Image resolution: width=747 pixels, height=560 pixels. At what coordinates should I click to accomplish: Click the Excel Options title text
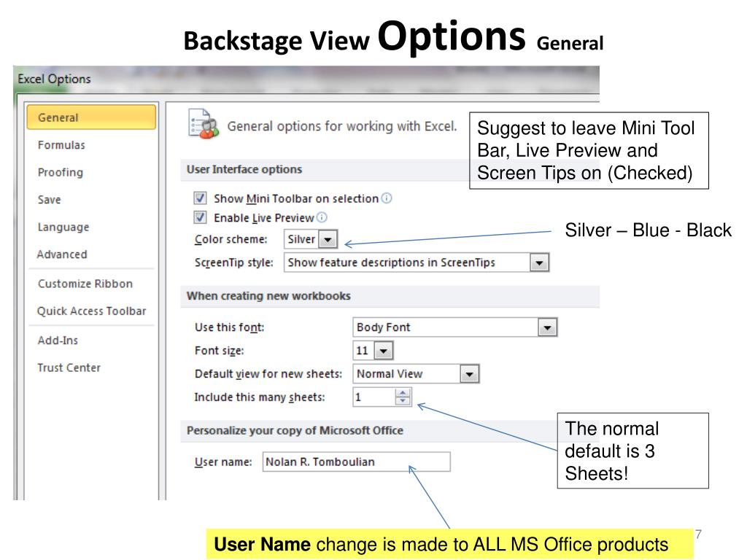(x=54, y=79)
